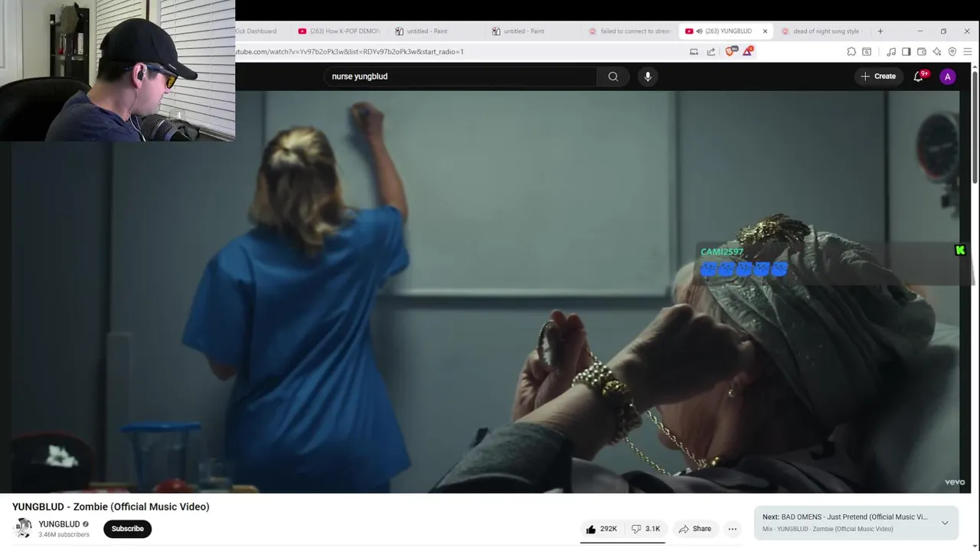Click the CAMI2597 chat username

(x=722, y=252)
